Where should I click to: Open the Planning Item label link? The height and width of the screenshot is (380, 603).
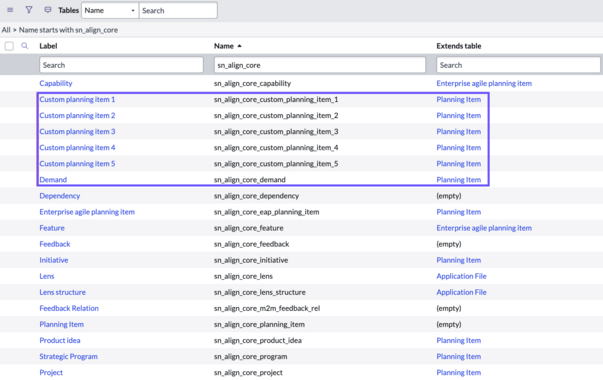click(x=62, y=325)
